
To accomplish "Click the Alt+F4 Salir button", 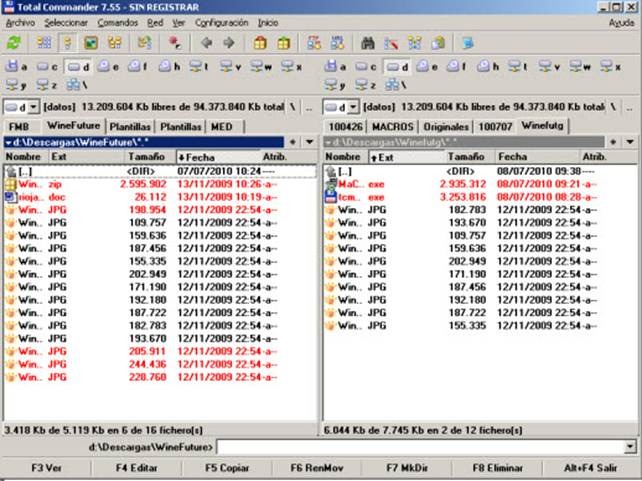I will (590, 468).
